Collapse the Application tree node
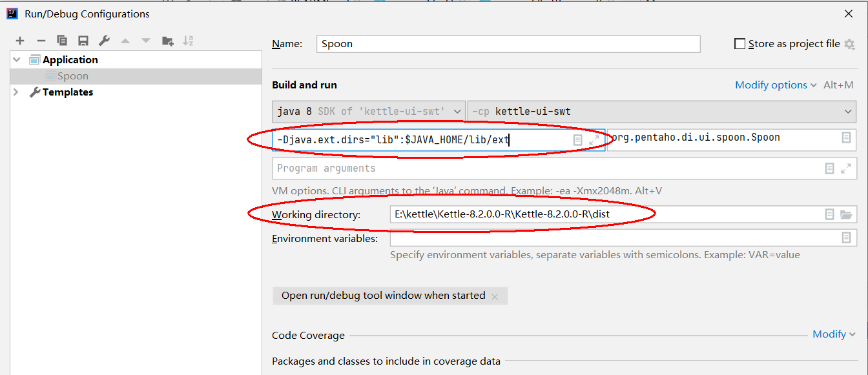The height and width of the screenshot is (375, 868). [16, 59]
